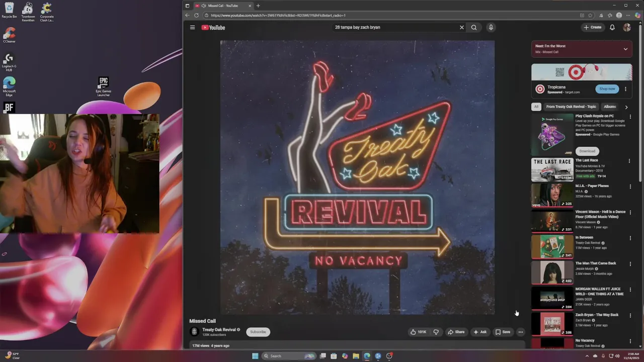Open Vincent Mason Hell Is a Dance Floor thumbnail
This screenshot has height=362, width=644.
tap(552, 221)
